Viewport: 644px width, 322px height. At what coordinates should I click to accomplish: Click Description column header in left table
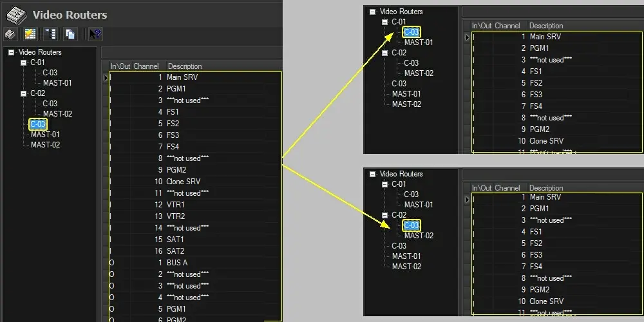185,66
